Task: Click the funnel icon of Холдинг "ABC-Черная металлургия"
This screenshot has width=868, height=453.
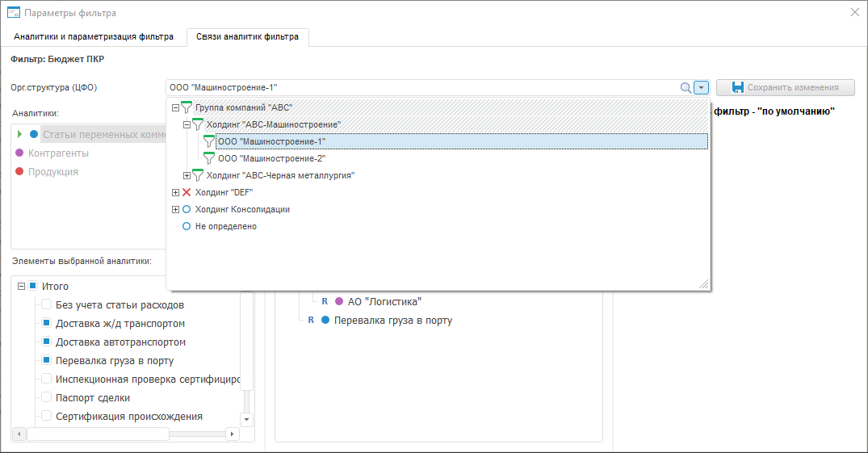Action: tap(198, 175)
